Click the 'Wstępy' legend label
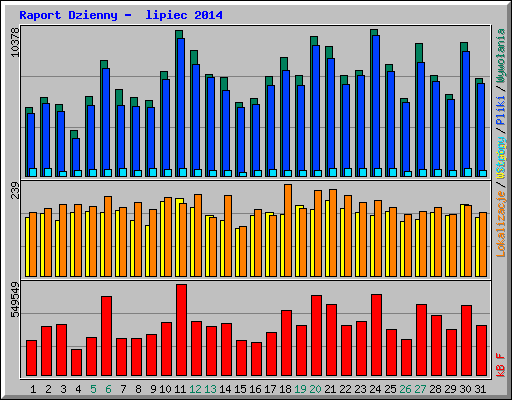 tap(500, 158)
